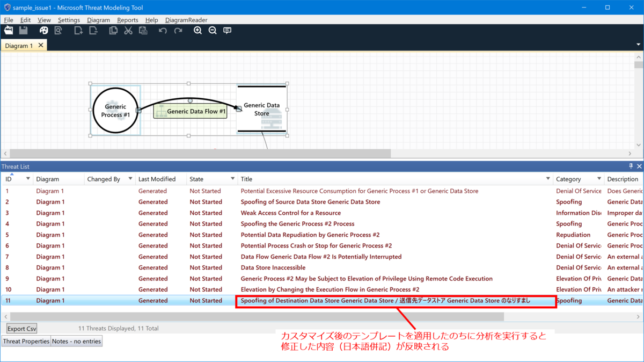Click the Save floppy disk icon

tap(23, 31)
